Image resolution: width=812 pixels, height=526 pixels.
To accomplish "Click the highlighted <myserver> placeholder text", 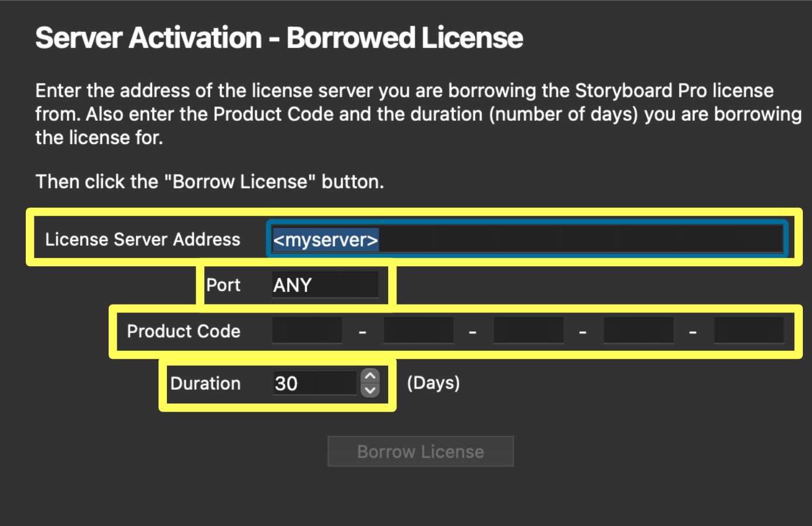I will 325,240.
